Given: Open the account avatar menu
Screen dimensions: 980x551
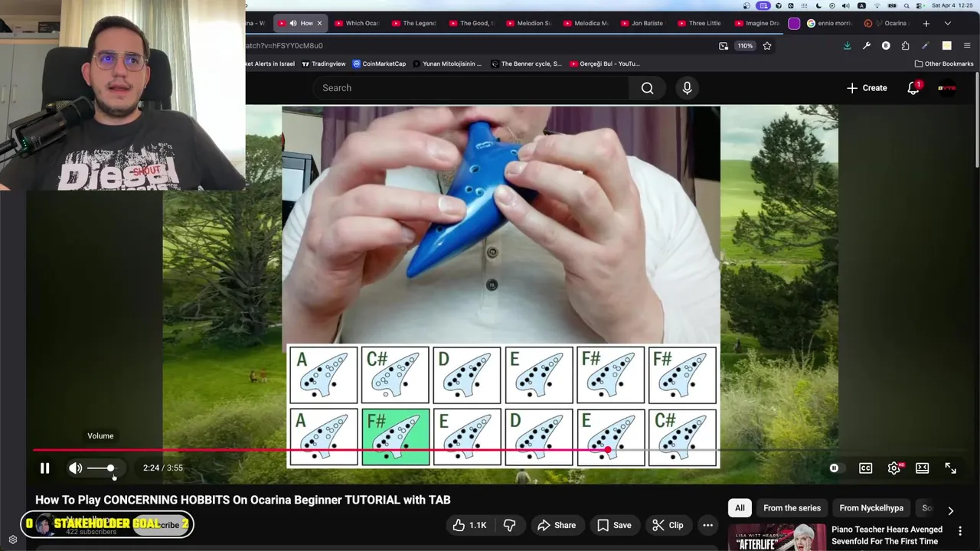Looking at the screenshot, I should (x=947, y=88).
